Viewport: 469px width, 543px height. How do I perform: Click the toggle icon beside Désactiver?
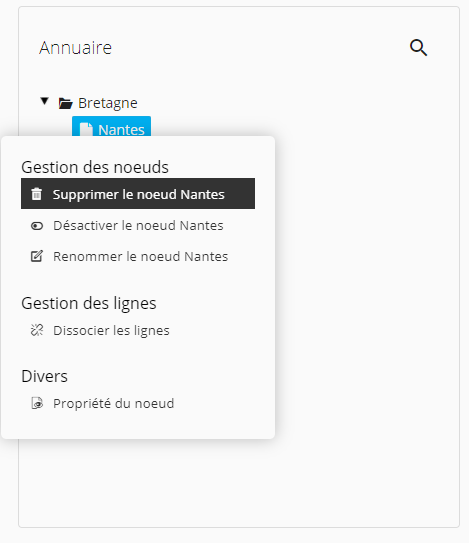click(x=37, y=226)
